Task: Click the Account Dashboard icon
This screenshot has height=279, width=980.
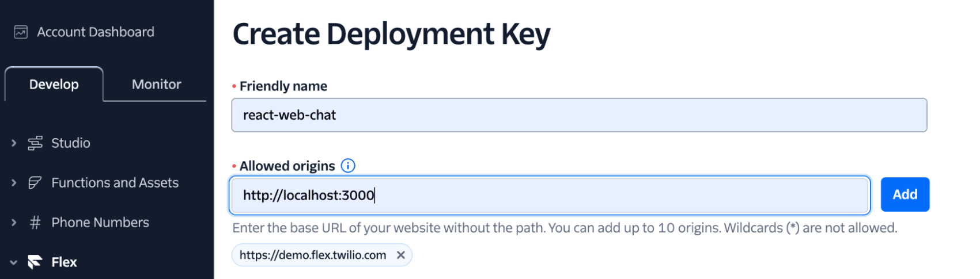Action: (21, 32)
